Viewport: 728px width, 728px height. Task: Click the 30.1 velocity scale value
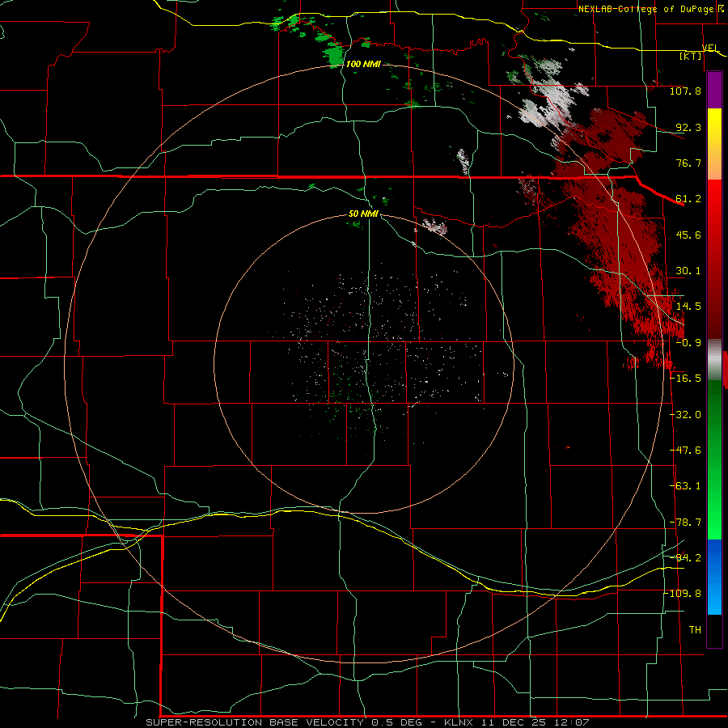688,271
